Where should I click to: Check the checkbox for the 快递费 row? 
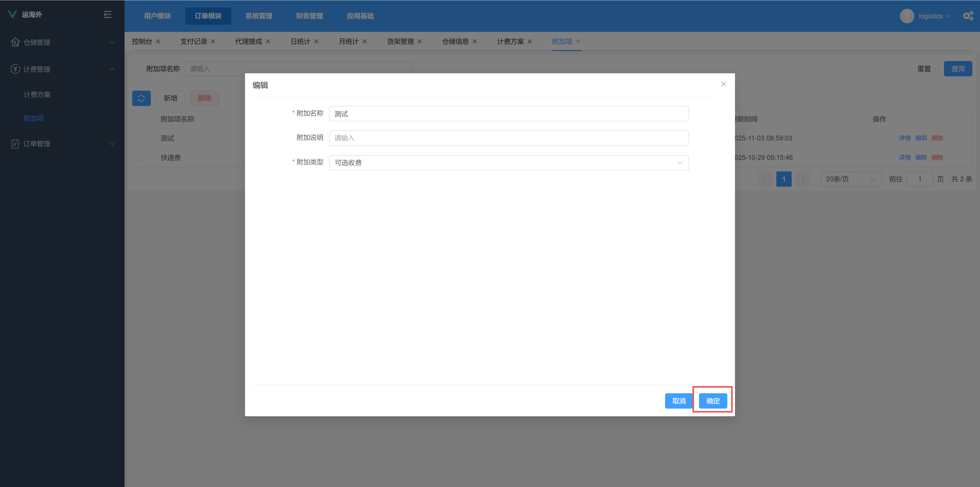click(x=142, y=157)
